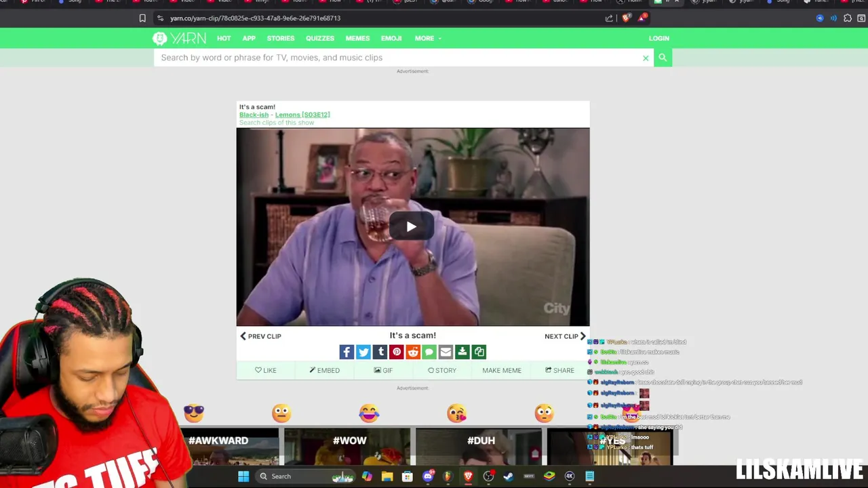Click the MAKE MEME button
The image size is (868, 488).
[x=502, y=370]
